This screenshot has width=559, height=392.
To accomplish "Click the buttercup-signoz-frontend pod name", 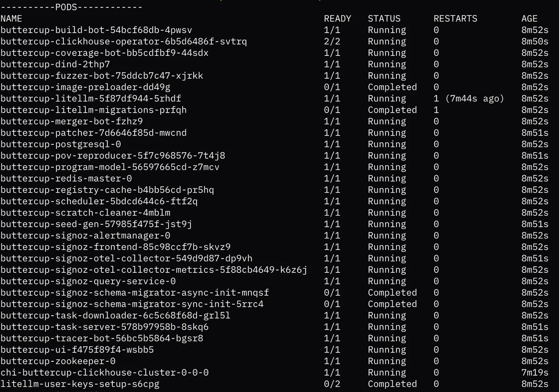I will click(x=116, y=247).
